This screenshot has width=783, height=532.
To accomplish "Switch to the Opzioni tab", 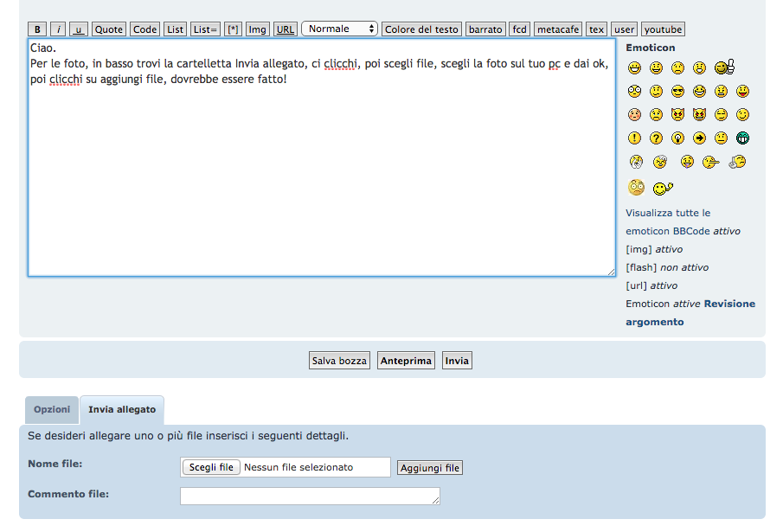I will click(x=52, y=409).
